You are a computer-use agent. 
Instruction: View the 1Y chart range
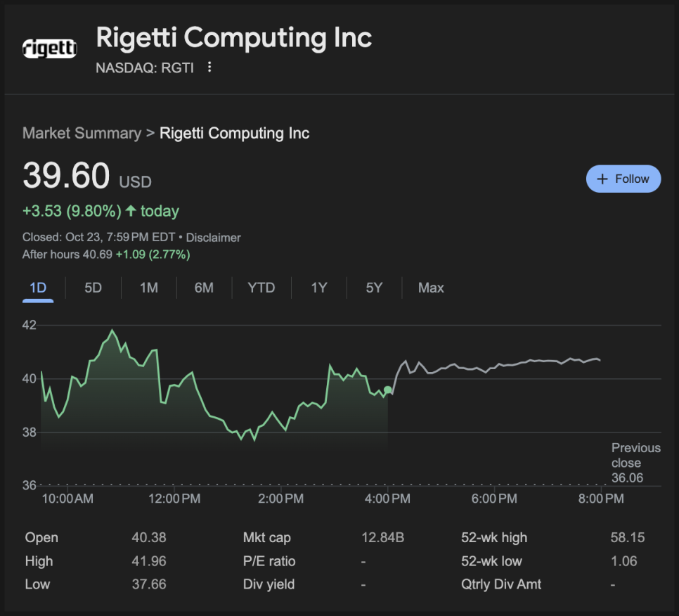click(319, 288)
